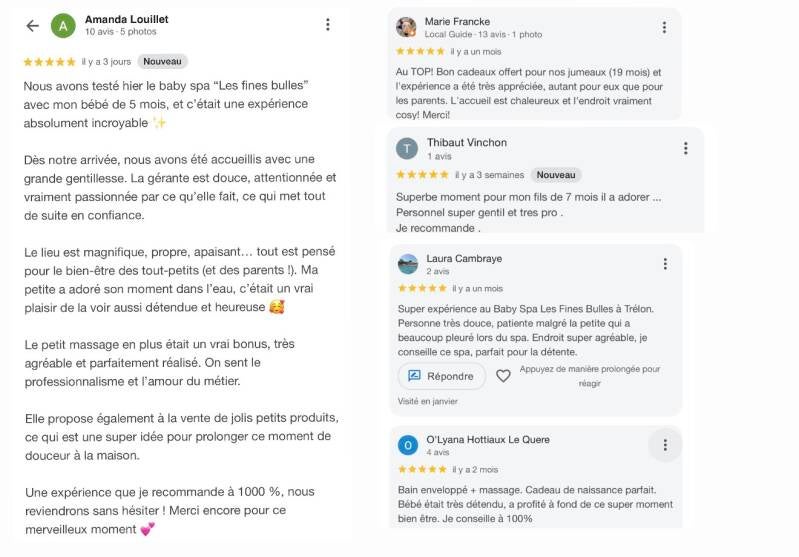
Task: Open Amanda Louillet's reviewer profile name
Action: [x=127, y=19]
